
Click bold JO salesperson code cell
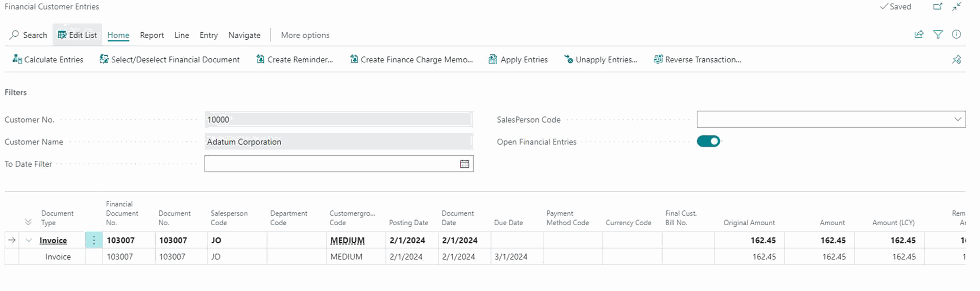(x=237, y=240)
